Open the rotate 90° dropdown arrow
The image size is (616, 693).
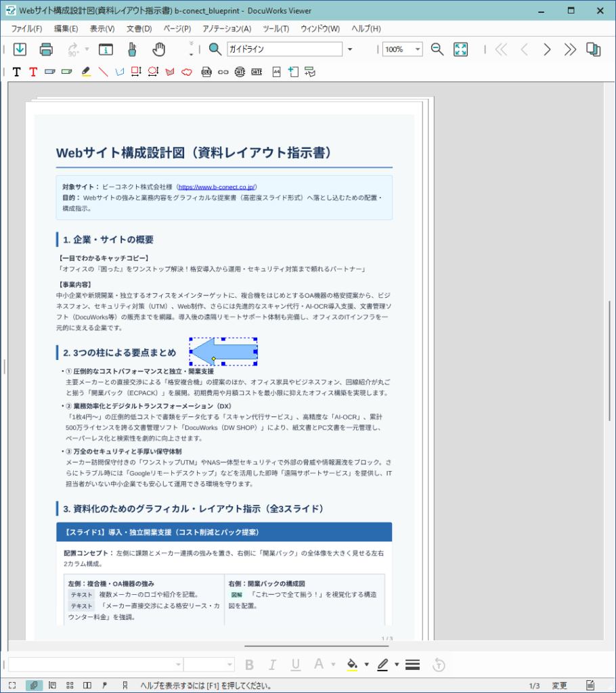(87, 49)
